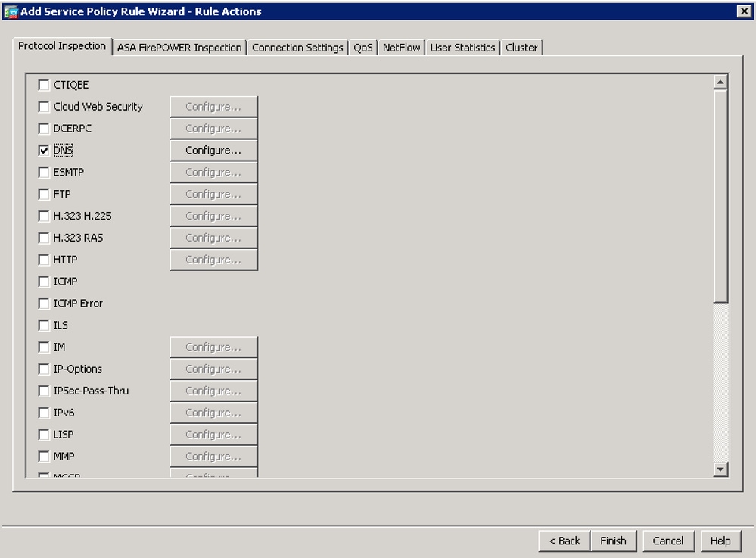Viewport: 756px width, 558px height.
Task: Check the Cloud Web Security option
Action: click(x=44, y=107)
